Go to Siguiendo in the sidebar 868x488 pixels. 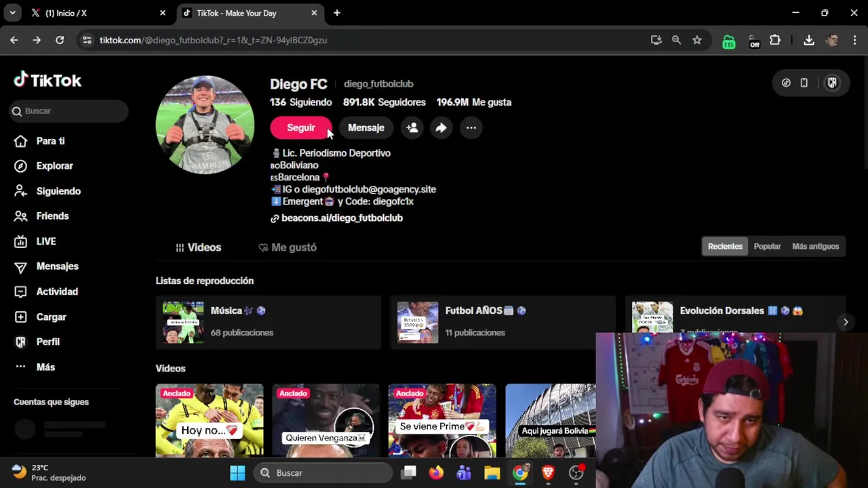(x=47, y=191)
